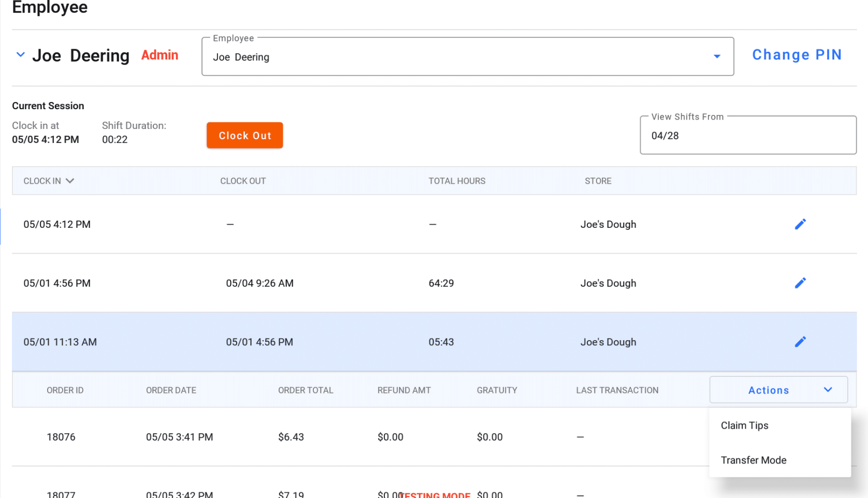
Task: Click the Order Date column header
Action: (171, 390)
